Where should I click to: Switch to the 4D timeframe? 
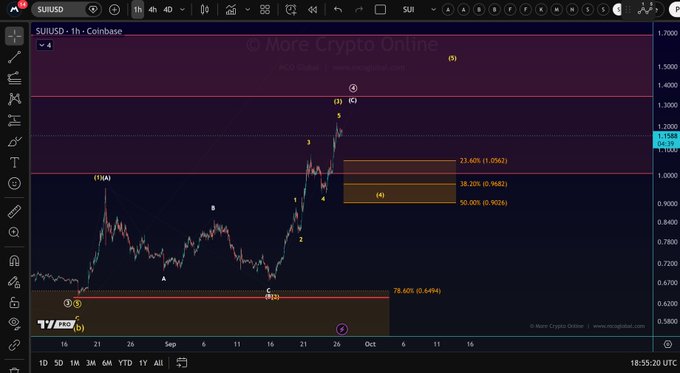click(x=168, y=9)
